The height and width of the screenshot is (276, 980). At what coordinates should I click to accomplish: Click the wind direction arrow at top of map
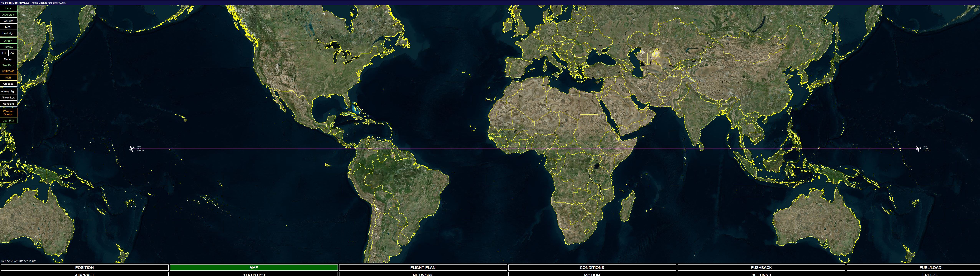tap(676, 8)
